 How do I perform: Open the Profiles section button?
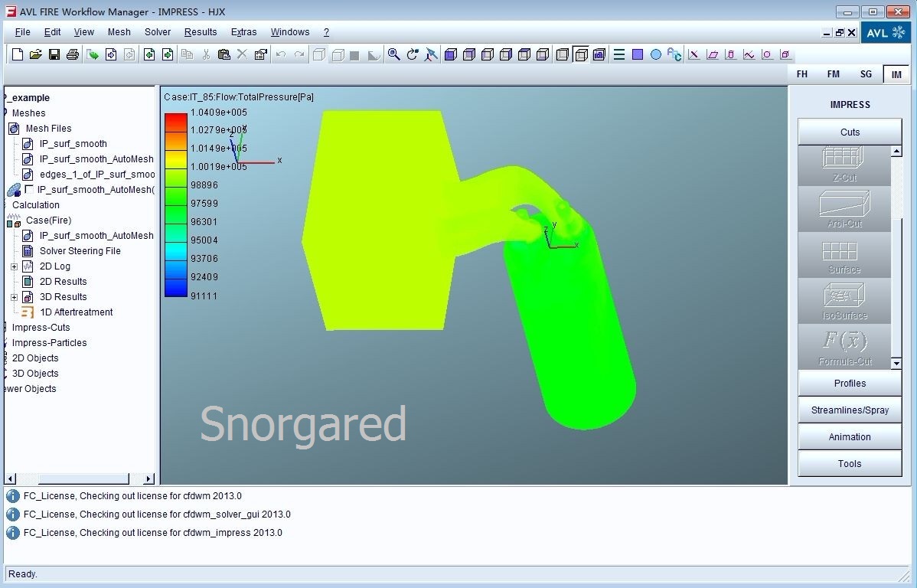tap(850, 384)
